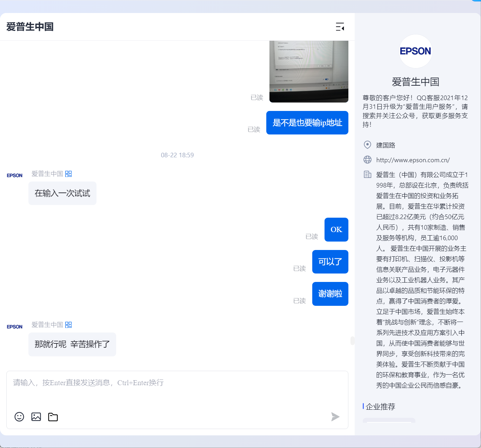Click the location pin icon next to 建国路
The width and height of the screenshot is (481, 448).
pos(367,145)
